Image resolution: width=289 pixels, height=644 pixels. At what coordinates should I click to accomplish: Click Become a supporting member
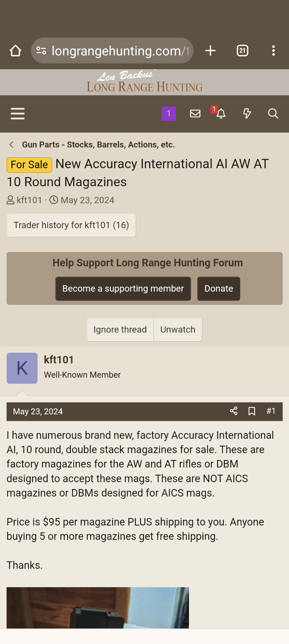[123, 288]
